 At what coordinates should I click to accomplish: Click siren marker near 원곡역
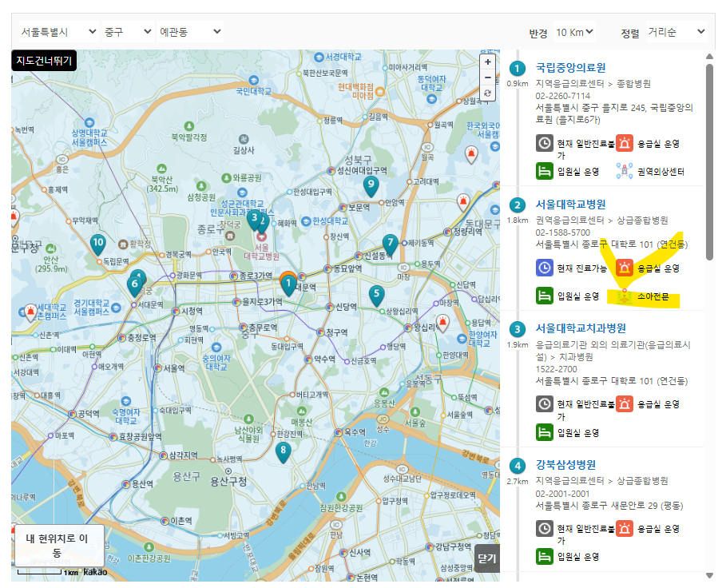click(x=471, y=155)
